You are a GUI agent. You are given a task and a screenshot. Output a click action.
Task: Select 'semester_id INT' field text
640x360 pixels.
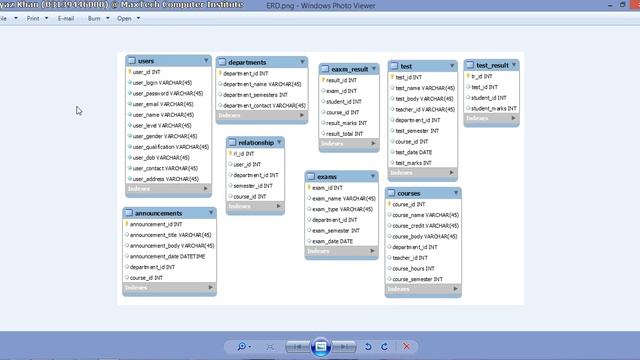pyautogui.click(x=253, y=186)
